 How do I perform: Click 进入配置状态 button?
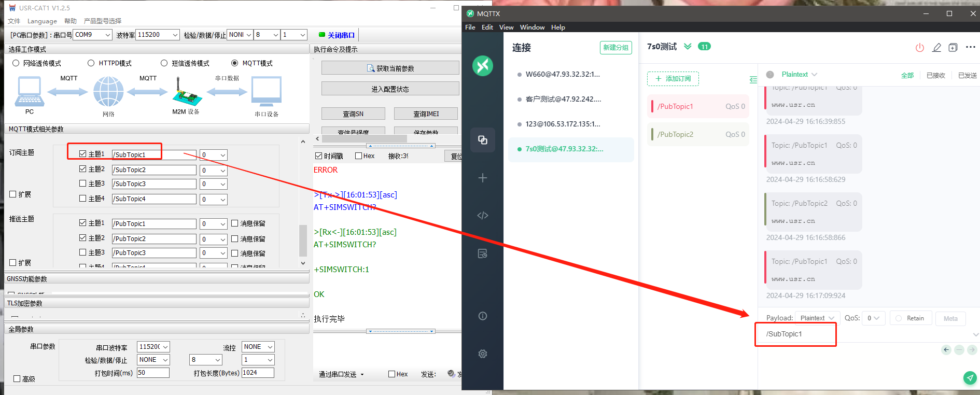390,89
